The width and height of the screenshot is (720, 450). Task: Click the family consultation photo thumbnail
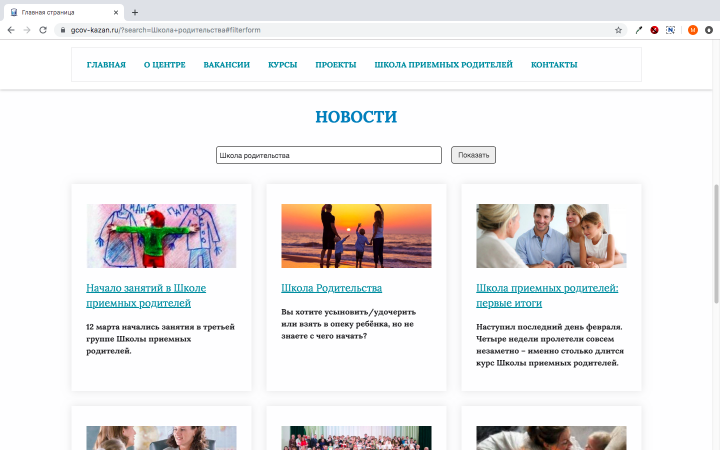click(x=551, y=236)
